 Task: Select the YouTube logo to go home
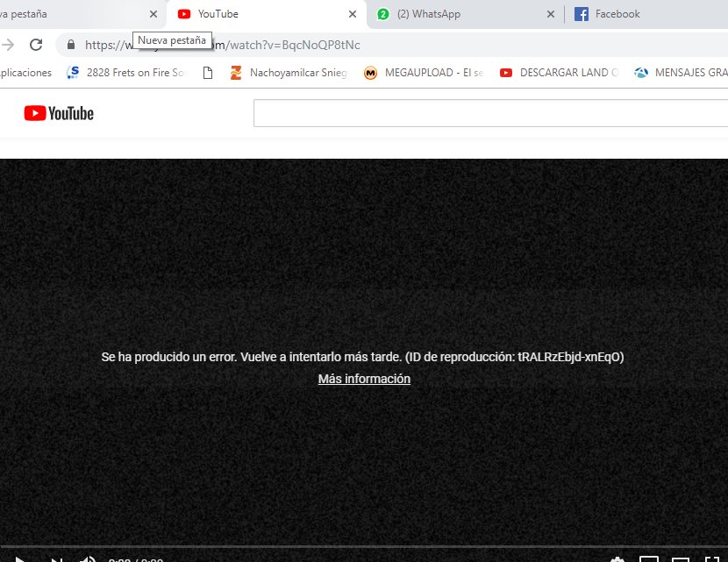click(x=58, y=112)
